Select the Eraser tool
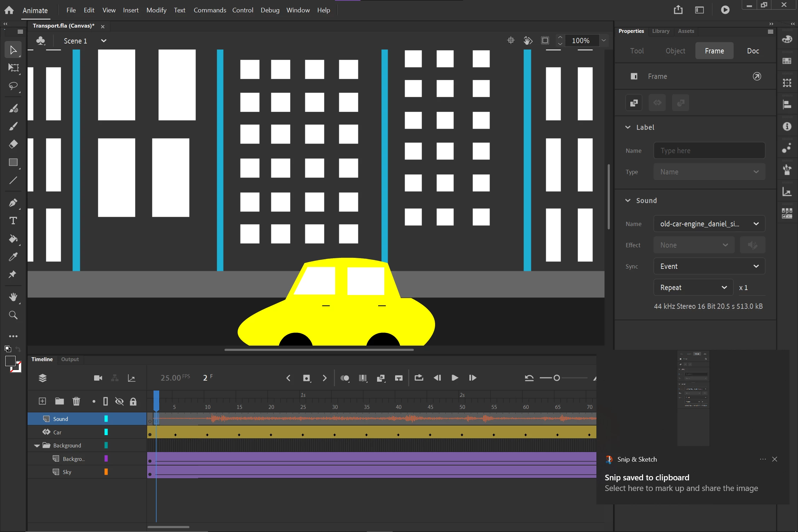798x532 pixels. coord(13,144)
